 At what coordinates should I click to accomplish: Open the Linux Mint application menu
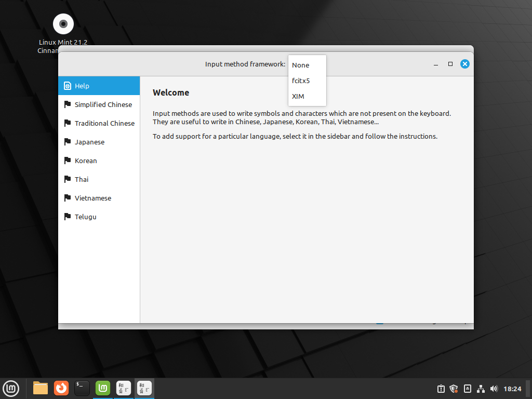tap(11, 388)
